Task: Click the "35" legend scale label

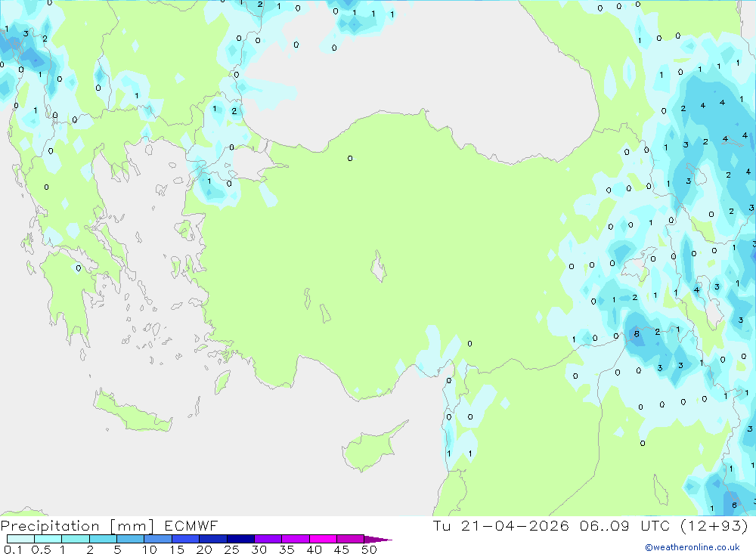Action: tap(287, 549)
